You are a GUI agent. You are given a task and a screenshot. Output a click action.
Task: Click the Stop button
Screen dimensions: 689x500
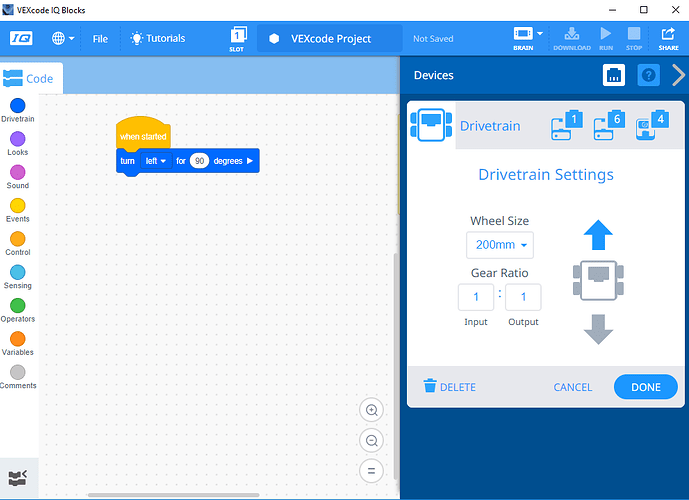point(634,38)
